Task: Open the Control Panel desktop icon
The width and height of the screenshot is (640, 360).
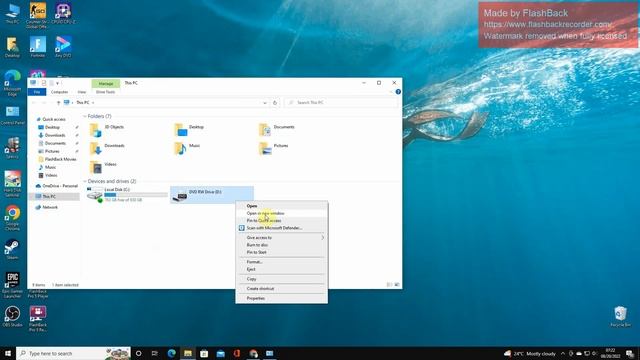Action: click(x=12, y=115)
